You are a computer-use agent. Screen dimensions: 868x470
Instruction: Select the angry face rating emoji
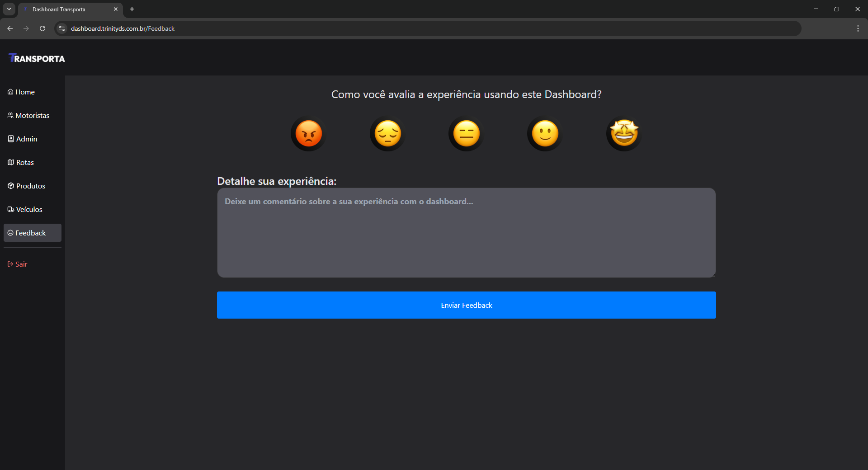tap(308, 133)
